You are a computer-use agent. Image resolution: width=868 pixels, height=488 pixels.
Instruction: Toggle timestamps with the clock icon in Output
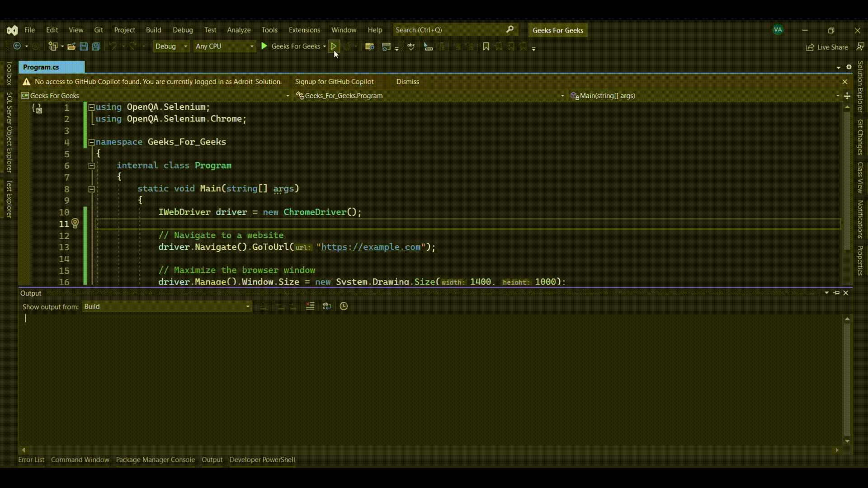344,306
